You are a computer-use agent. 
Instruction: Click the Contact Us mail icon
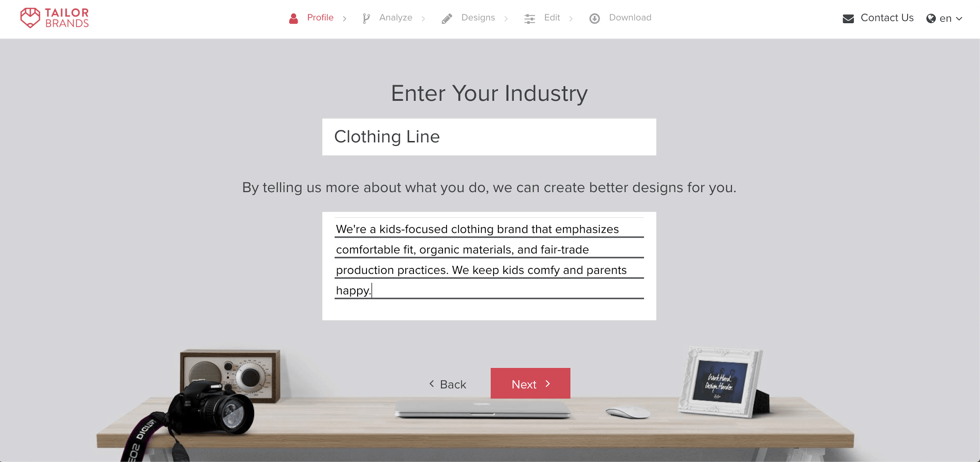click(x=848, y=18)
